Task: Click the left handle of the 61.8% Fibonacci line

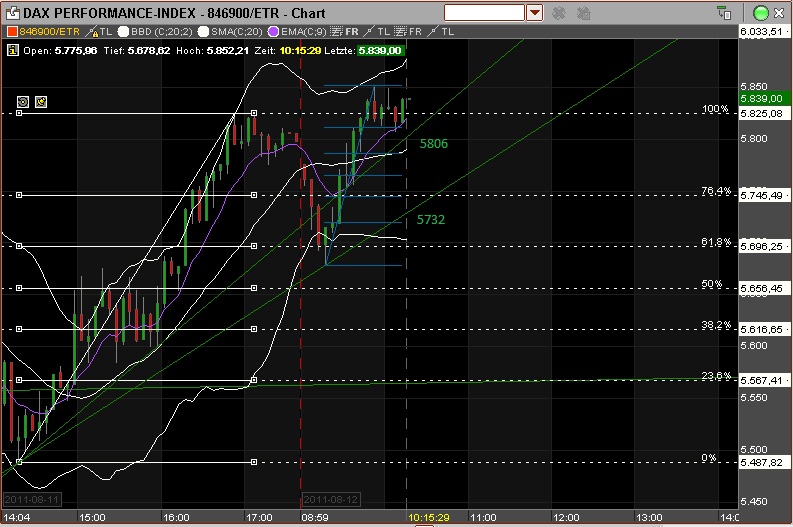Action: [19, 246]
